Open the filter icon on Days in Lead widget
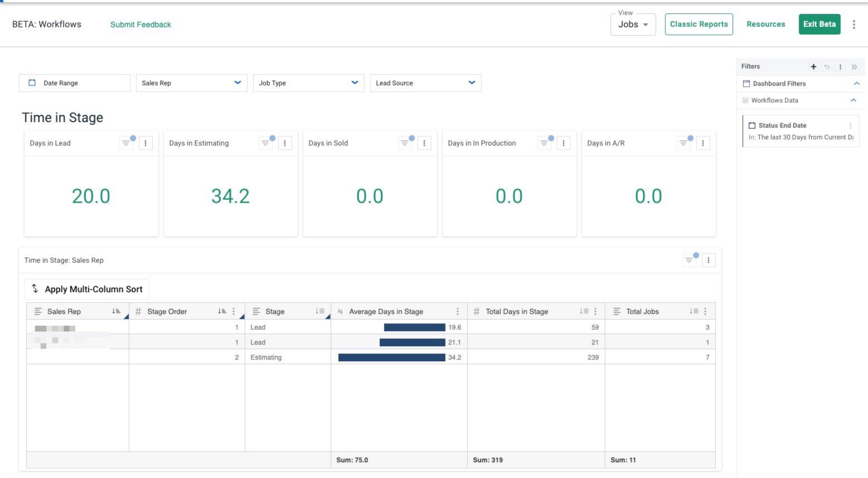The image size is (868, 478). point(126,143)
